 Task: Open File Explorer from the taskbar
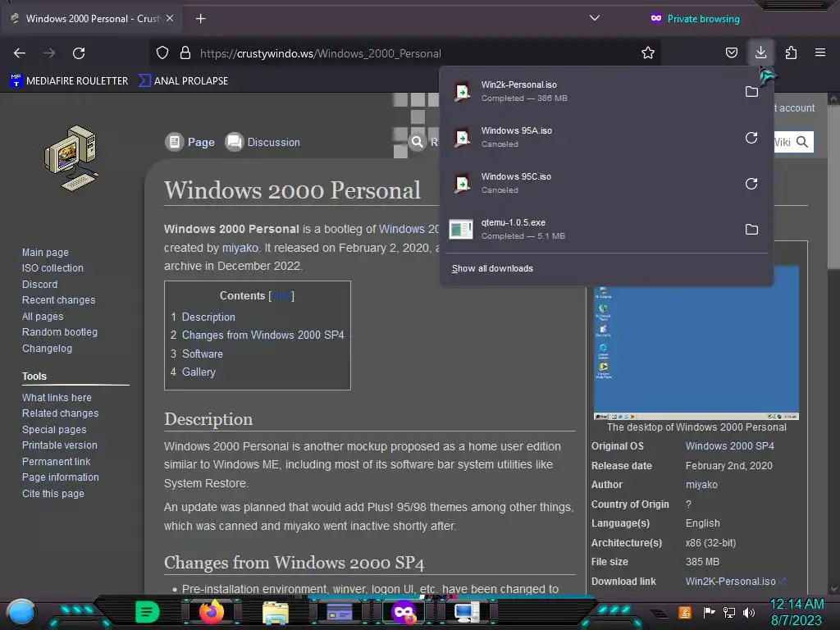(276, 612)
